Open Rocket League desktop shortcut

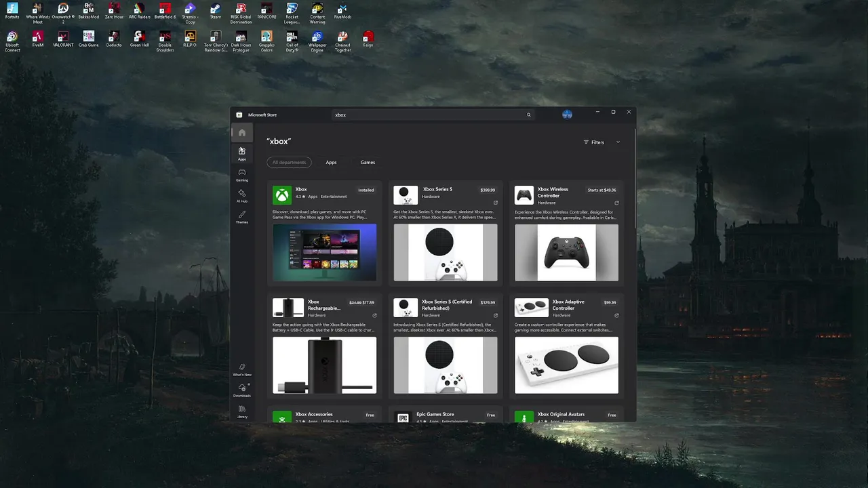pyautogui.click(x=292, y=13)
